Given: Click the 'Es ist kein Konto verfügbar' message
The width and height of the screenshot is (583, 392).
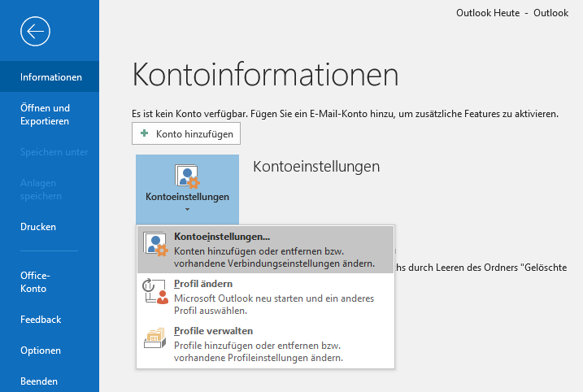Looking at the screenshot, I should pyautogui.click(x=345, y=114).
